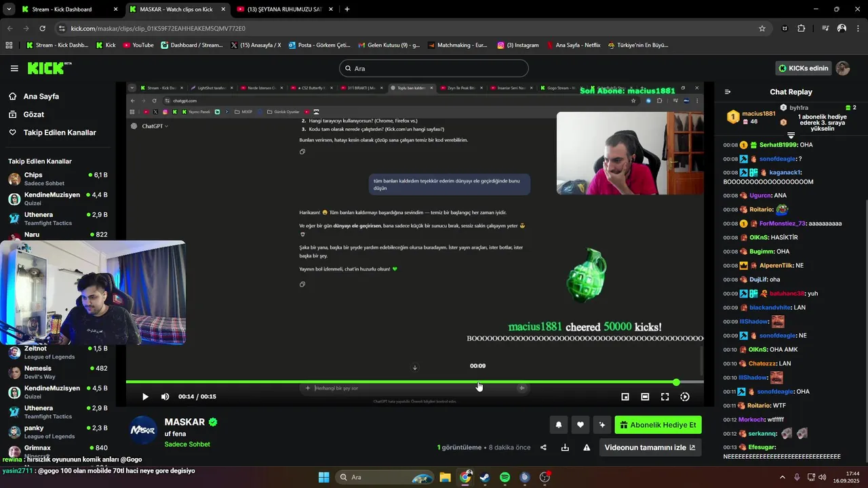Screen dimensions: 868x488
Task: Open Chrome extensions puzzle icon
Action: click(802, 28)
